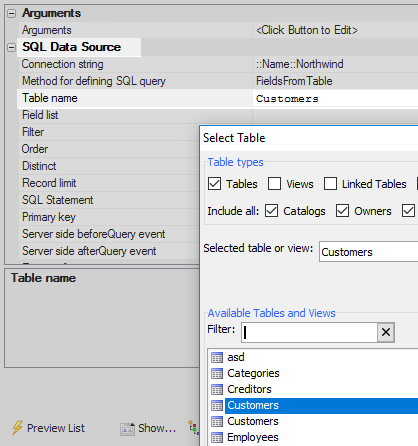Clear the filter with the X button
Image resolution: width=418 pixels, height=446 pixels.
[x=386, y=332]
